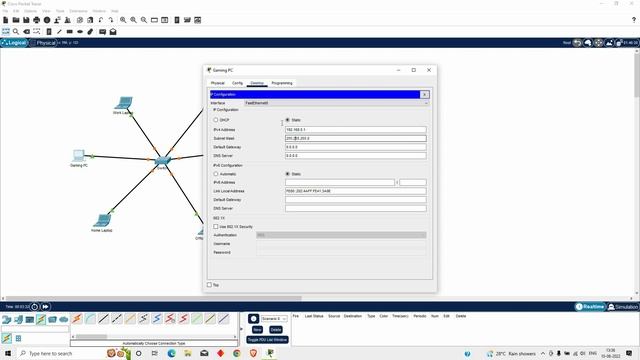Open the Scenario 0 dropdown
Screen dimensions: 640x360
pyautogui.click(x=274, y=318)
